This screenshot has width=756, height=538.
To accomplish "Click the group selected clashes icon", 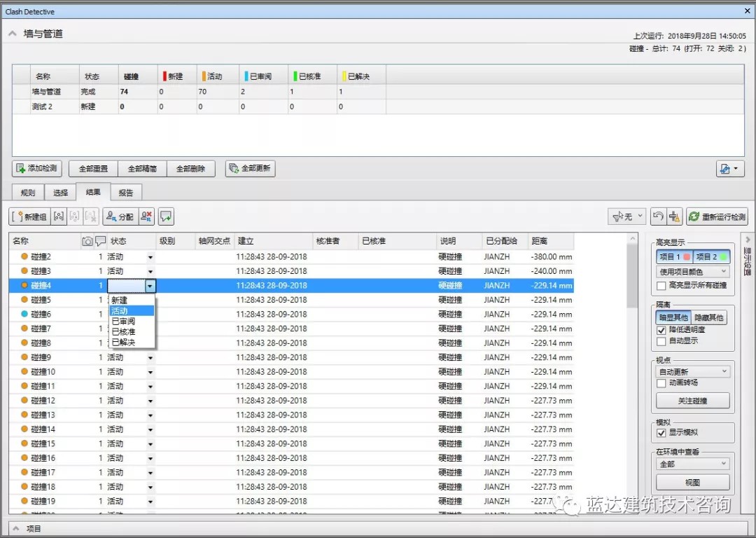I will pyautogui.click(x=59, y=217).
